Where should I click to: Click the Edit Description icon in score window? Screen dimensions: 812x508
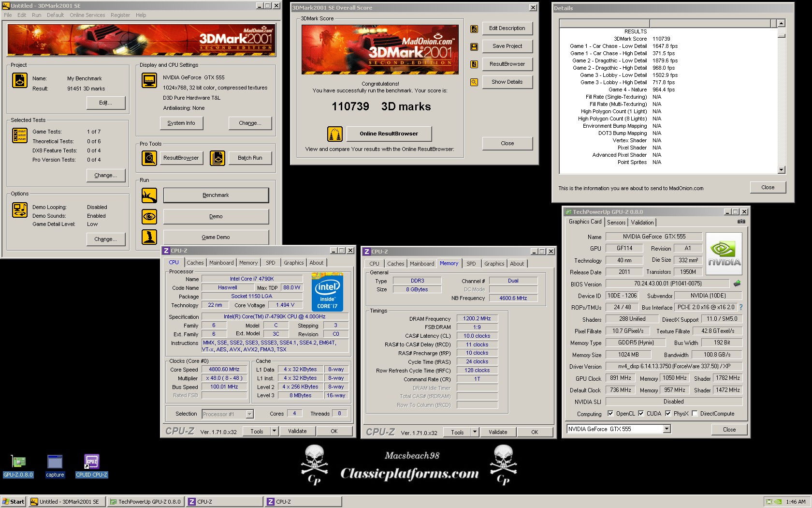474,29
